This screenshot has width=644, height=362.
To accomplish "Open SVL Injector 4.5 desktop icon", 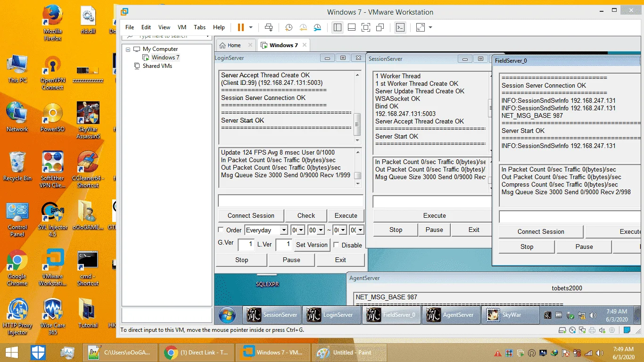I will [52, 219].
